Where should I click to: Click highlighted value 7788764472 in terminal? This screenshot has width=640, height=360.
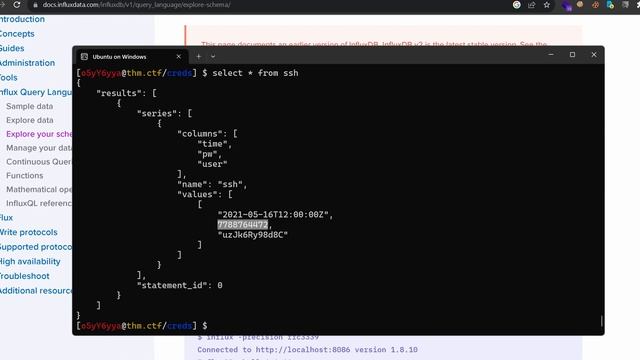[x=243, y=224]
